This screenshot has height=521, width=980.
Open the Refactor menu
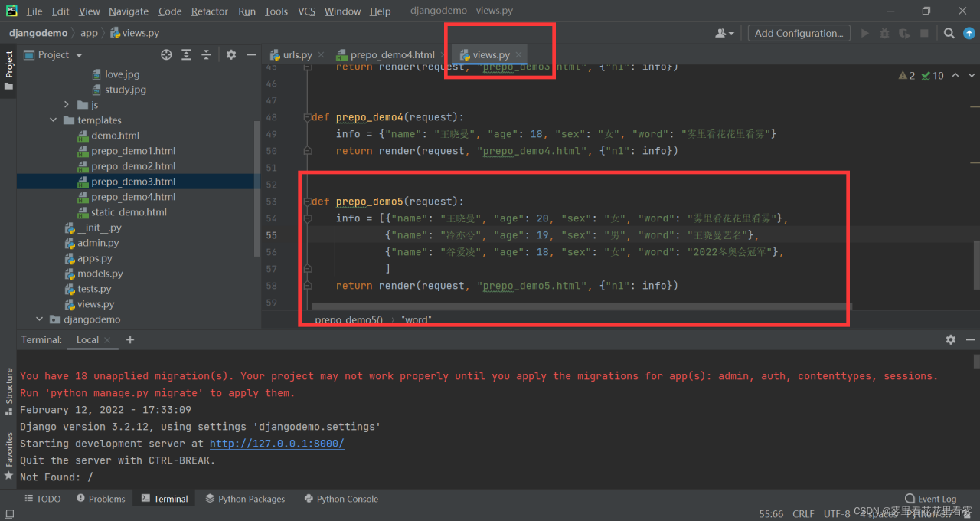pos(209,11)
